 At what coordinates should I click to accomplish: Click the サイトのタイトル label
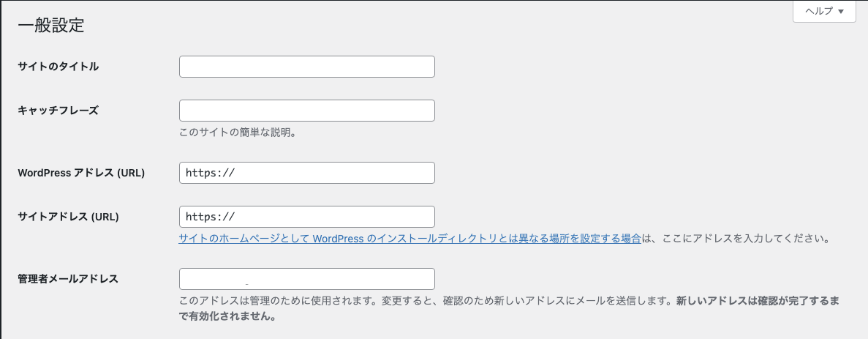tap(58, 67)
